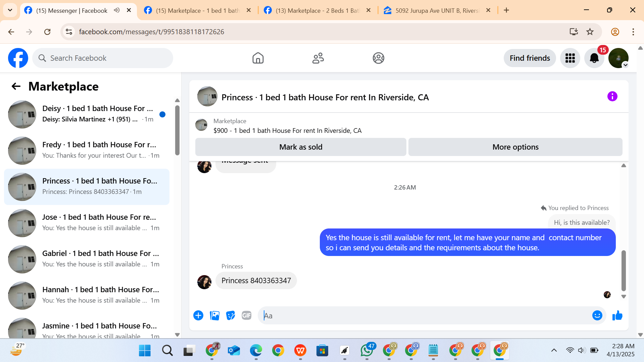Switch to Marketplace 1 bed 1 bath tab
The width and height of the screenshot is (644, 362).
tap(198, 10)
